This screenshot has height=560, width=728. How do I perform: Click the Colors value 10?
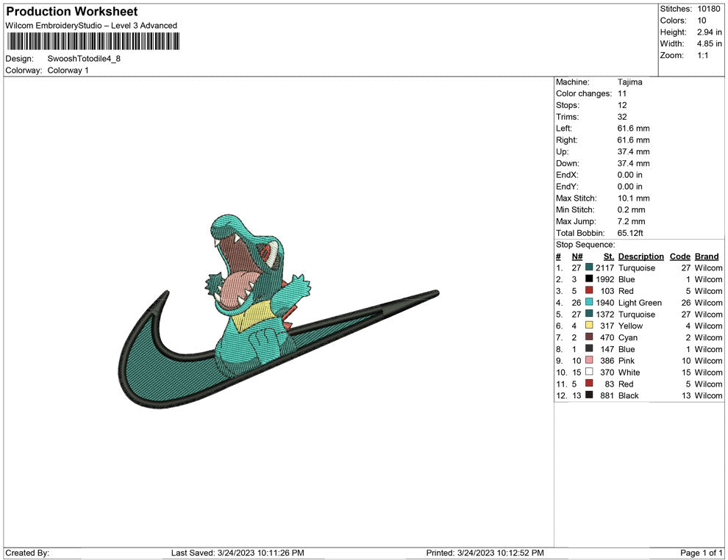[x=702, y=21]
